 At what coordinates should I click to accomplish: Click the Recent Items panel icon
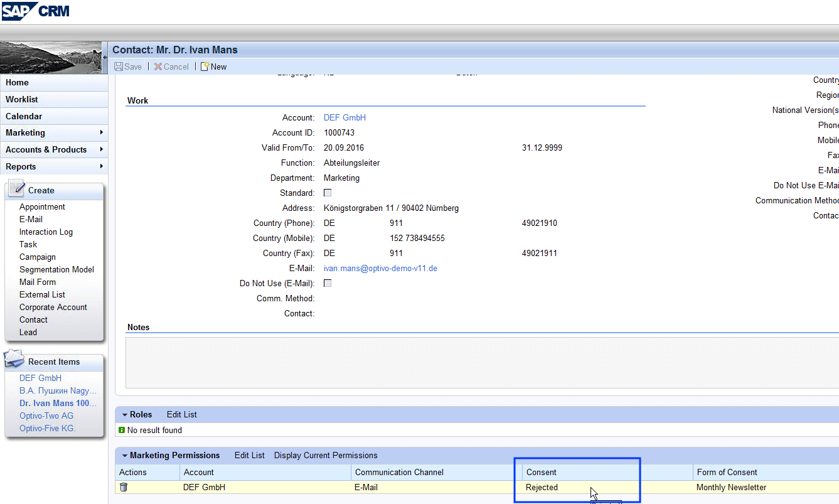[x=15, y=360]
